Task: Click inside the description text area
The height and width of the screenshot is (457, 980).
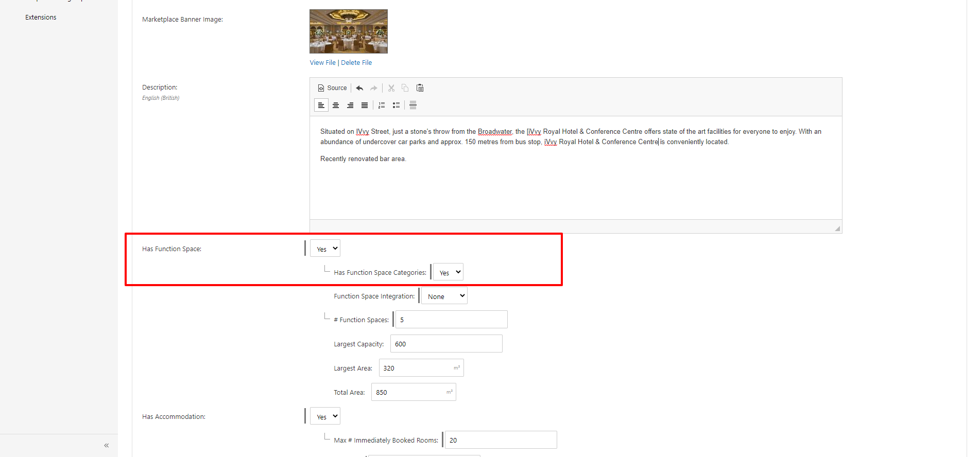Action: [576, 168]
